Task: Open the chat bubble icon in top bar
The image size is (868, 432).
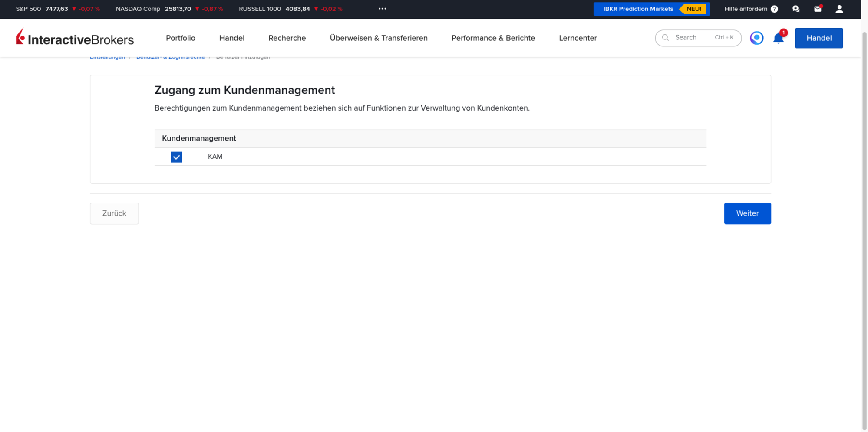Action: pyautogui.click(x=796, y=9)
